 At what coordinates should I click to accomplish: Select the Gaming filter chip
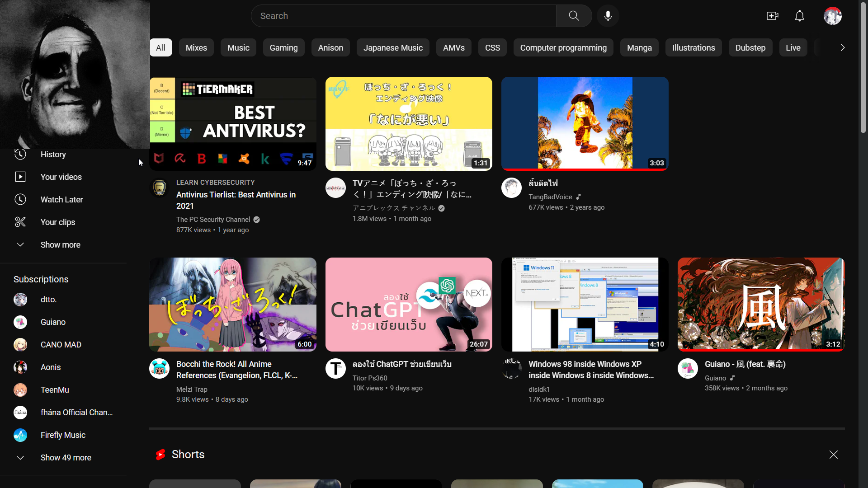pyautogui.click(x=283, y=47)
